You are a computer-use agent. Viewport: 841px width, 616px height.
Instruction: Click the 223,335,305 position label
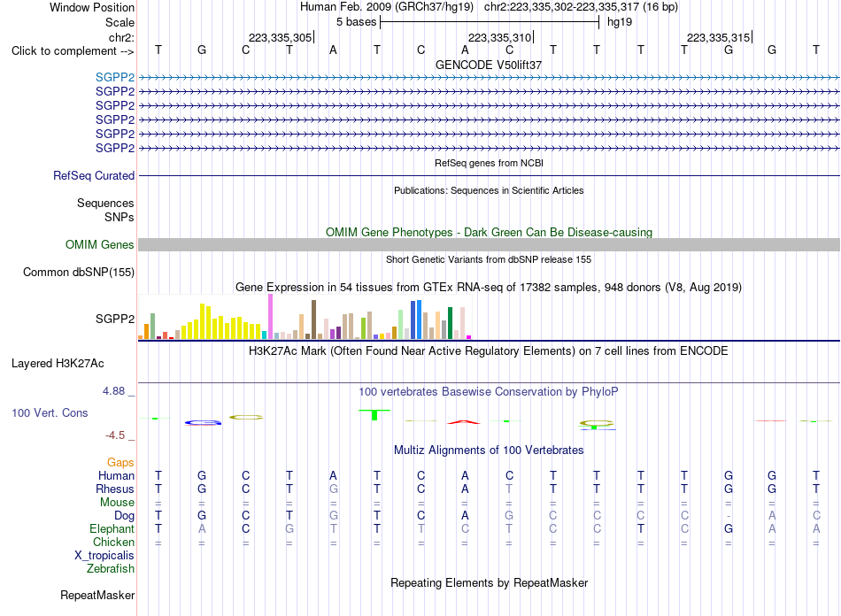280,37
